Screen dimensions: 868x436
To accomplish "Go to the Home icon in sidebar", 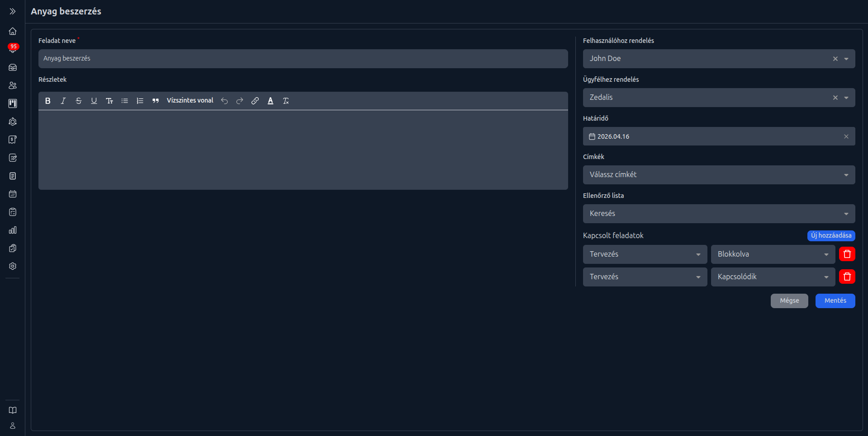I will (13, 31).
